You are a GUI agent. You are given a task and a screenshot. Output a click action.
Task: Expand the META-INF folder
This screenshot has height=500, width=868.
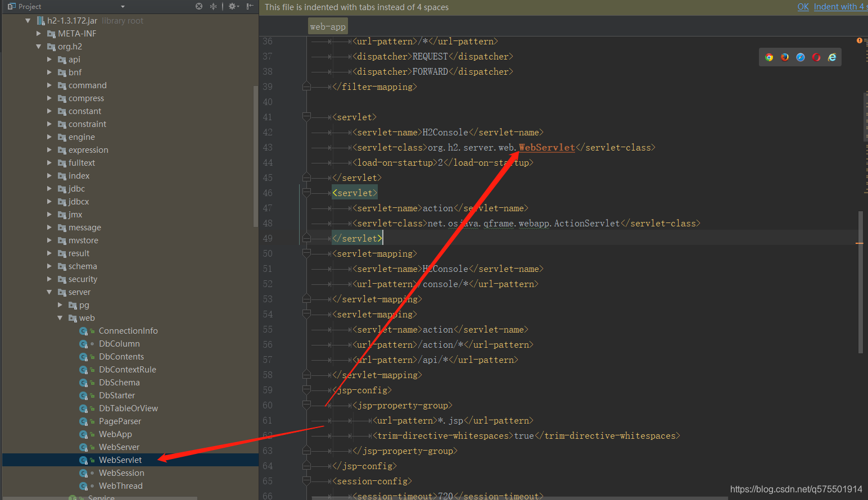[38, 34]
